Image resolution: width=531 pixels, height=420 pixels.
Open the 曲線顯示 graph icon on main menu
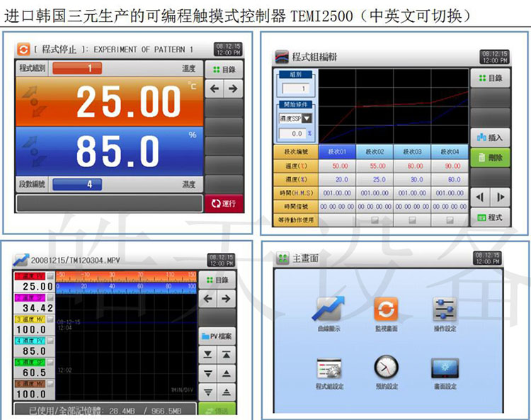coord(329,309)
